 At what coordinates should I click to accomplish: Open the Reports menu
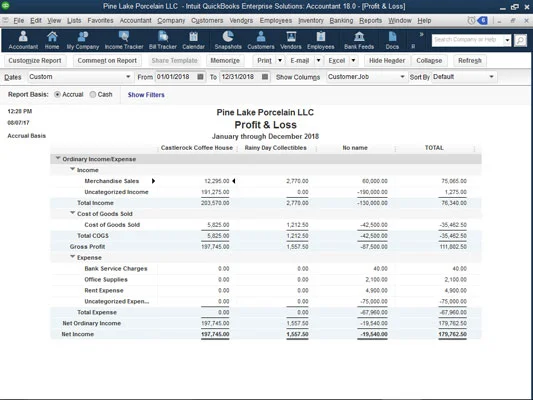[x=371, y=21]
